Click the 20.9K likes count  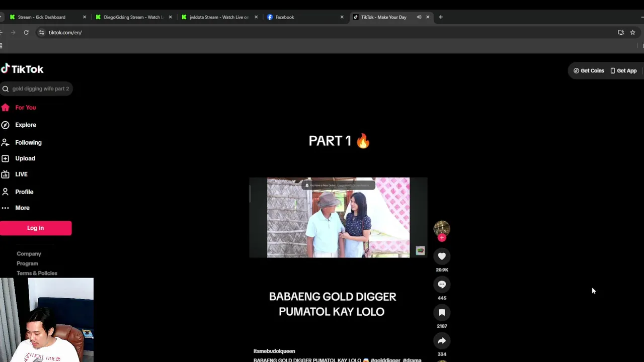(442, 269)
